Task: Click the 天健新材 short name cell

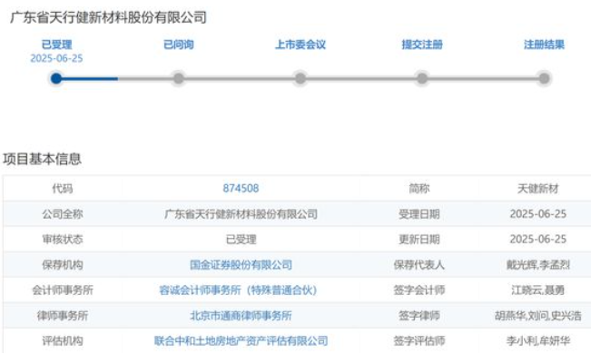Action: click(537, 188)
